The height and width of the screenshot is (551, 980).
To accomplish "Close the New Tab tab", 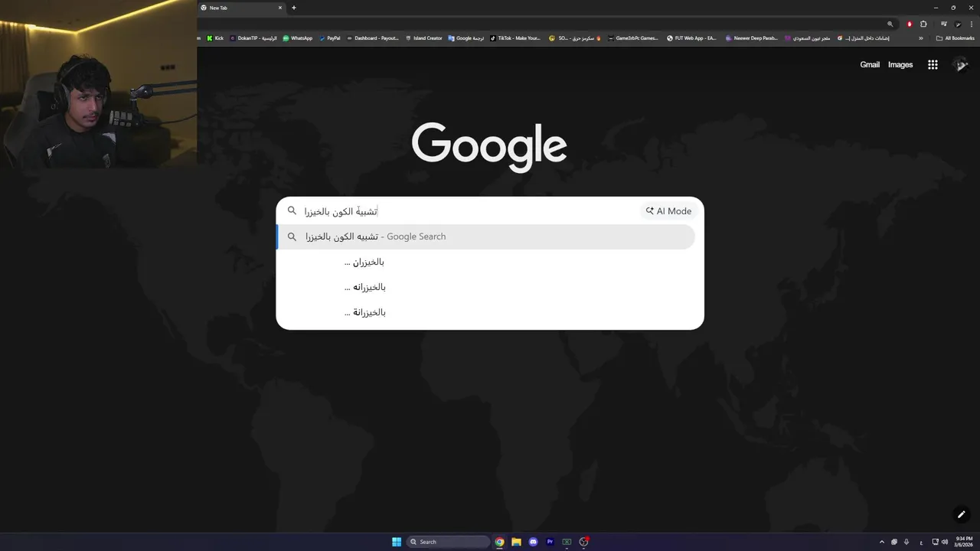I will pos(279,8).
